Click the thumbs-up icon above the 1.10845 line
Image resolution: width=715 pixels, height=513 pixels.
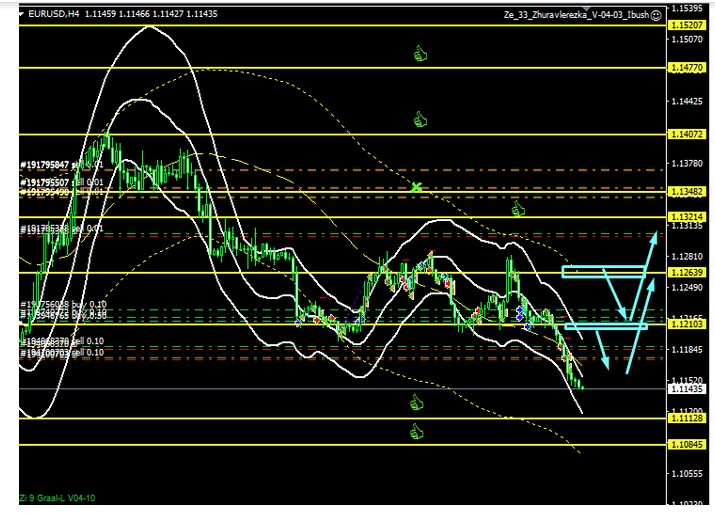coord(416,431)
